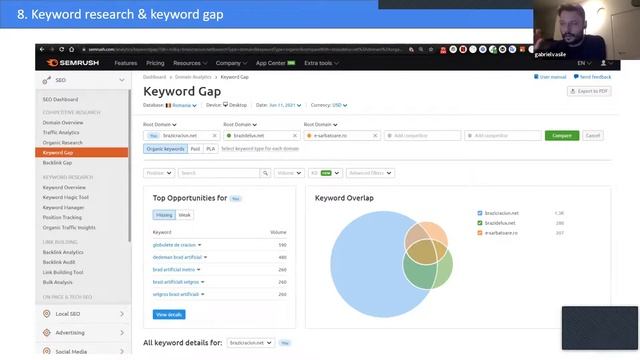Open the Pricing menu item
The height and width of the screenshot is (360, 640).
coord(155,63)
